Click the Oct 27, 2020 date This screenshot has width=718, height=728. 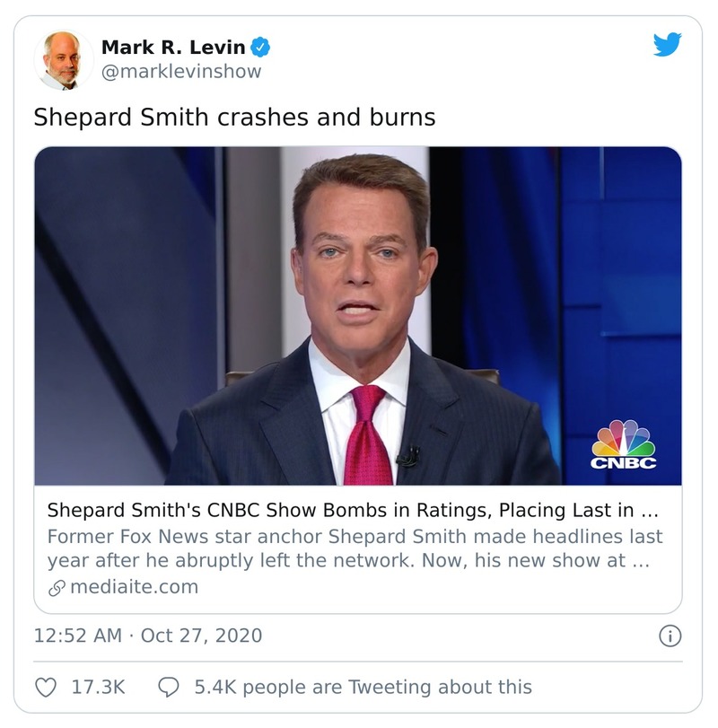point(201,636)
